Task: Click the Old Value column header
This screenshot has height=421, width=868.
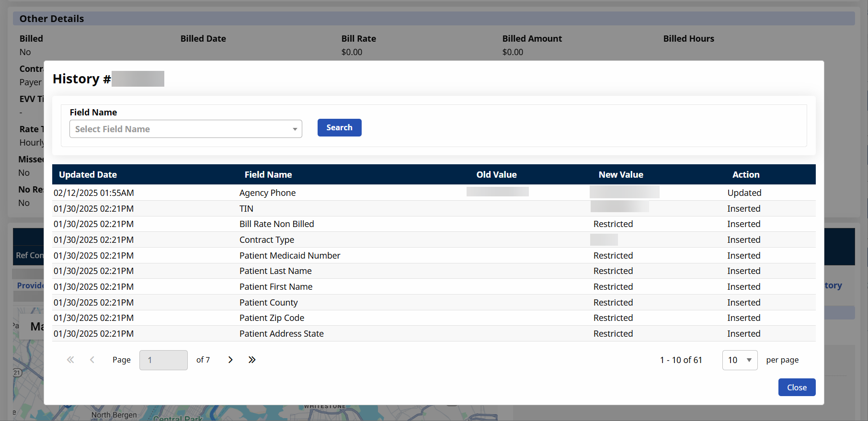Action: pyautogui.click(x=496, y=175)
